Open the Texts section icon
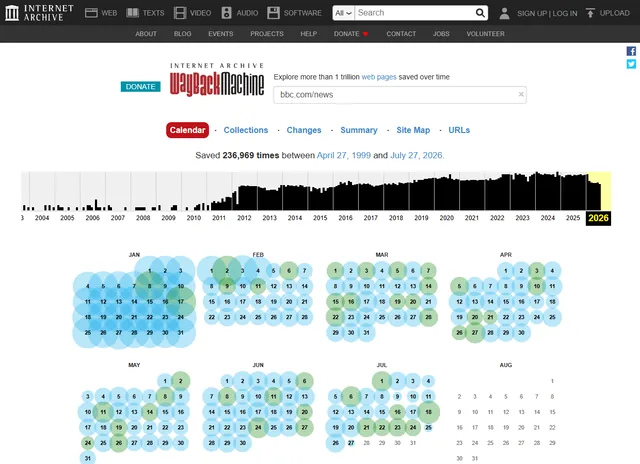640x464 pixels. (x=132, y=13)
